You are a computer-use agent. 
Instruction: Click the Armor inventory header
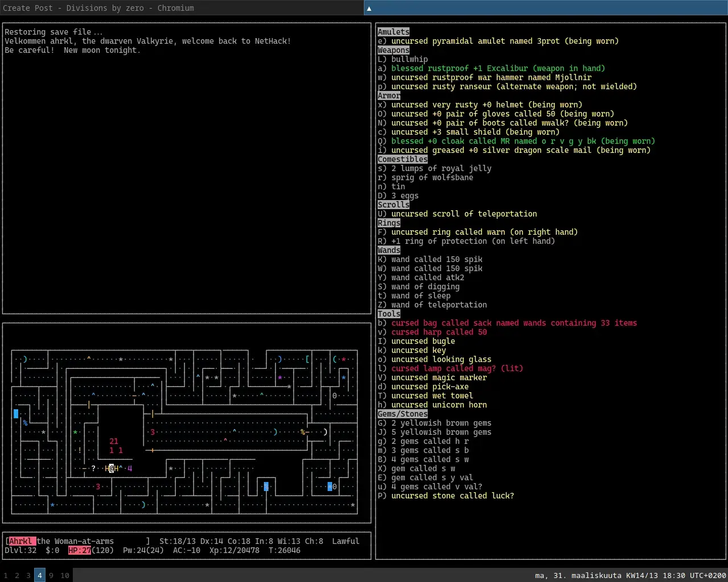(389, 95)
